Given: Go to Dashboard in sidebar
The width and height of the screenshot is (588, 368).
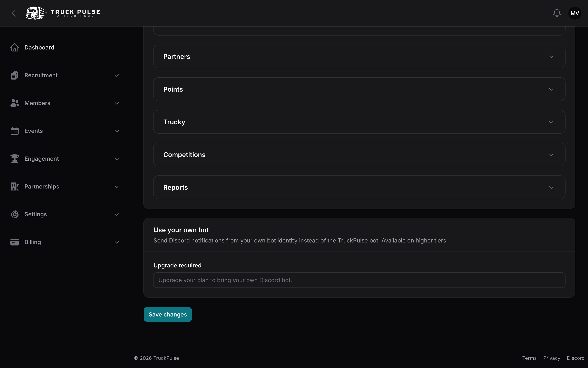Looking at the screenshot, I should [x=39, y=47].
